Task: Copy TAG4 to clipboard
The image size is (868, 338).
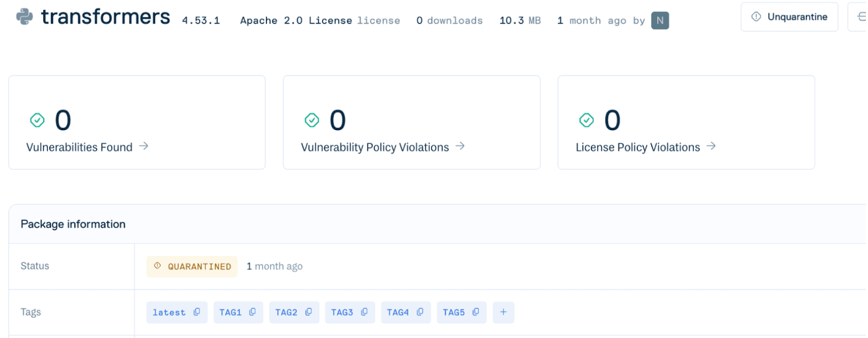Action: coord(420,312)
